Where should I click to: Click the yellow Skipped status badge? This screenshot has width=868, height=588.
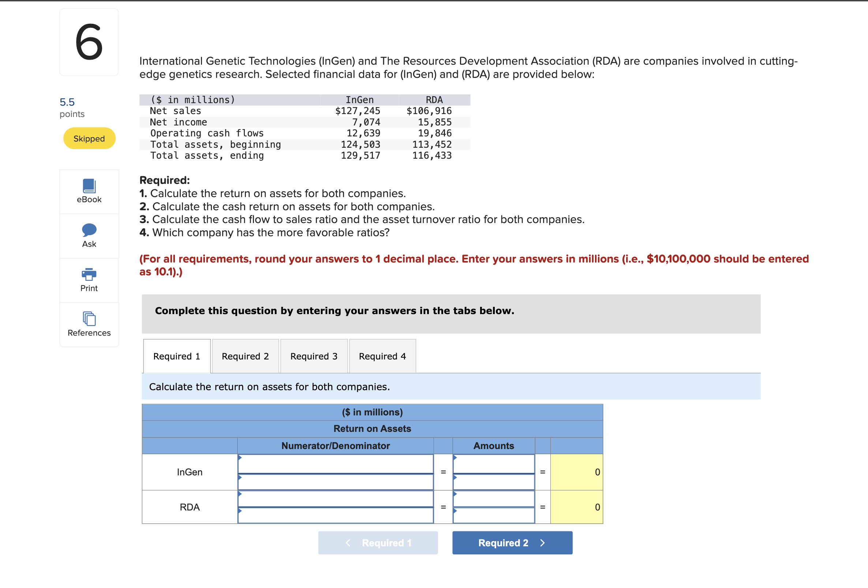89,139
